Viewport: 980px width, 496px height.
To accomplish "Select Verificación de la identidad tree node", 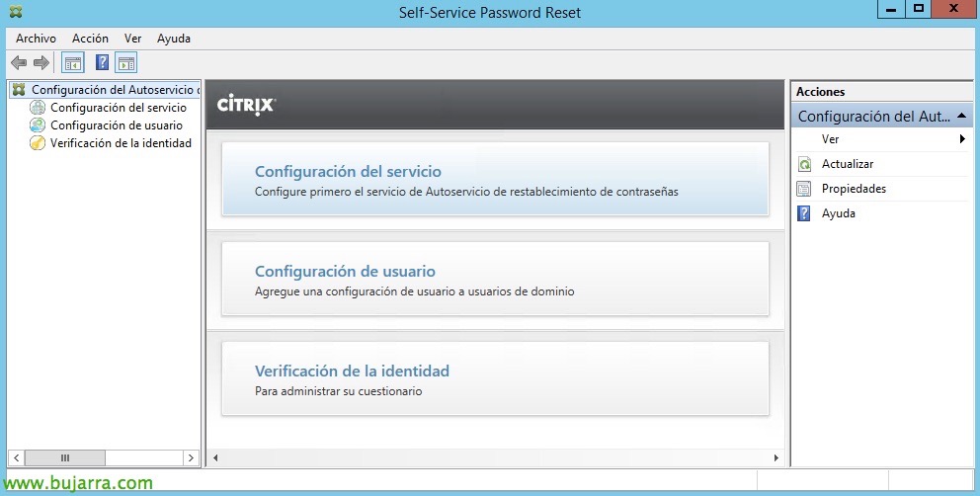I will [x=121, y=143].
